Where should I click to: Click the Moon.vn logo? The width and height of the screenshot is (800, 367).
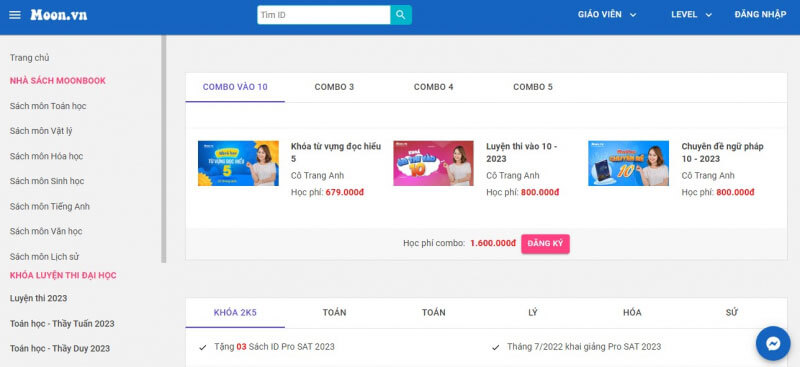(59, 15)
